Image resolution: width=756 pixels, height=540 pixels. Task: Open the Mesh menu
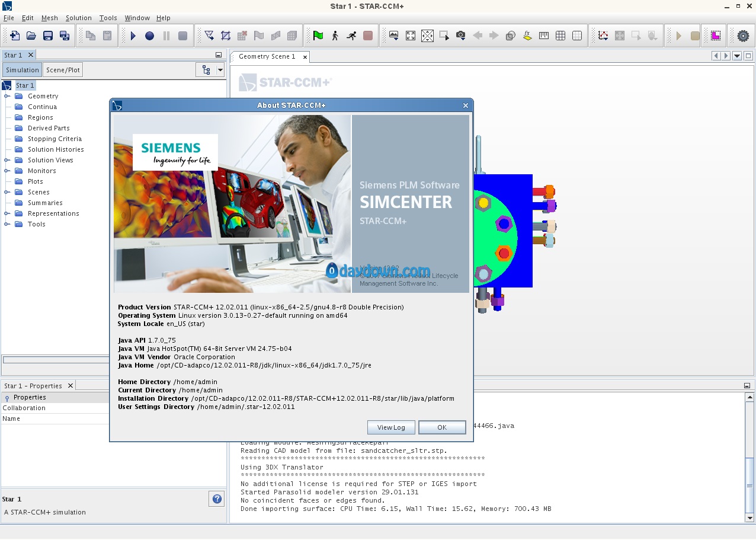[x=50, y=18]
